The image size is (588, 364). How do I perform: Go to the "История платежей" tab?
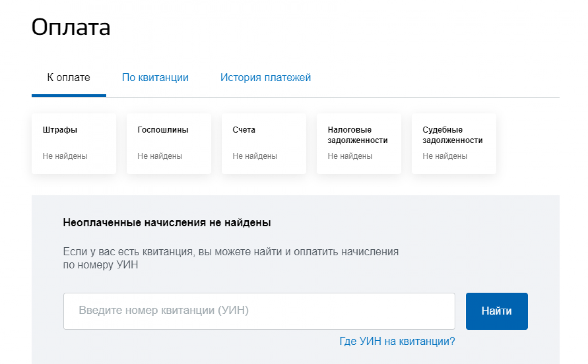[265, 78]
